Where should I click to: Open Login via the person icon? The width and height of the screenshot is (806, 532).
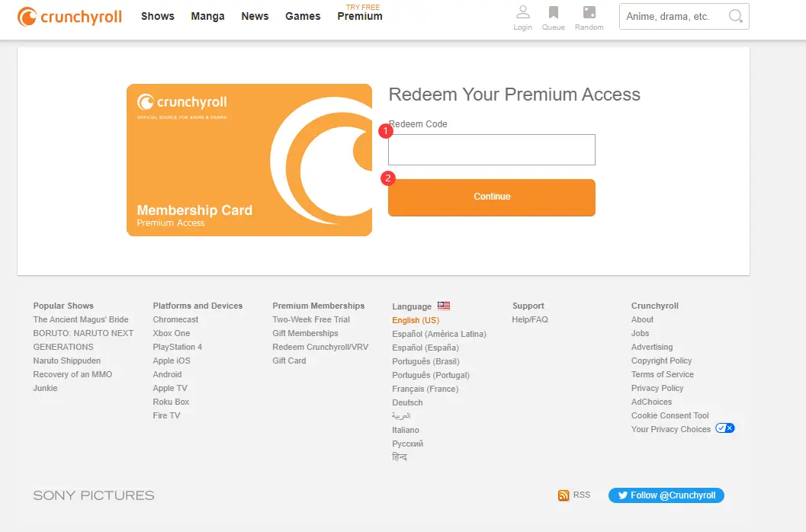(522, 12)
